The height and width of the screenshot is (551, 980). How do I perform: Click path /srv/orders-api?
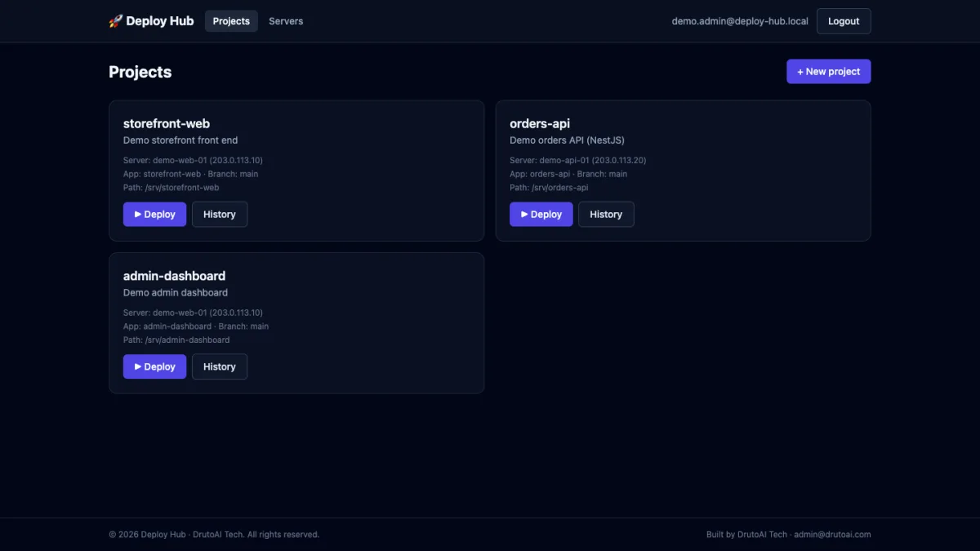click(x=549, y=188)
